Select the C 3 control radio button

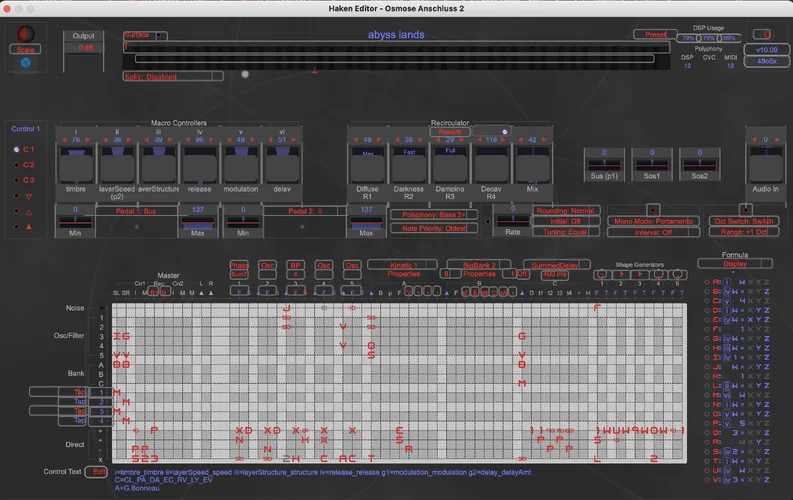tap(16, 181)
